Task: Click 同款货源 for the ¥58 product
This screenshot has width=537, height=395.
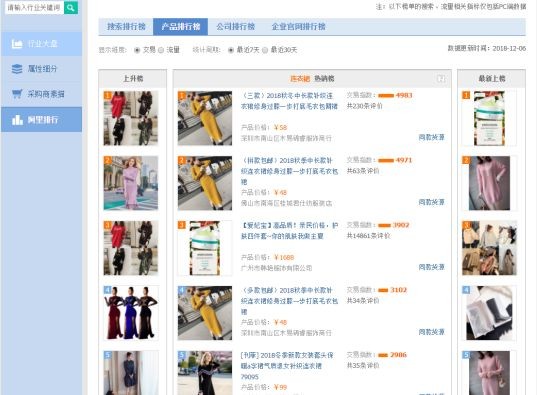Action: (431, 137)
